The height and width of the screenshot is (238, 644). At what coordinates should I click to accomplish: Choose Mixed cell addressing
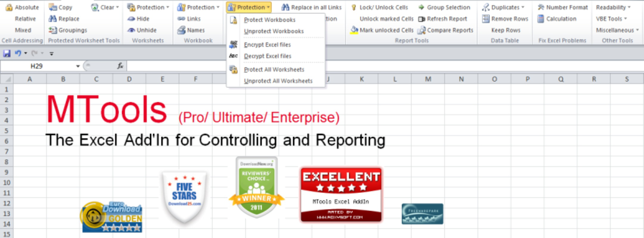pos(23,30)
